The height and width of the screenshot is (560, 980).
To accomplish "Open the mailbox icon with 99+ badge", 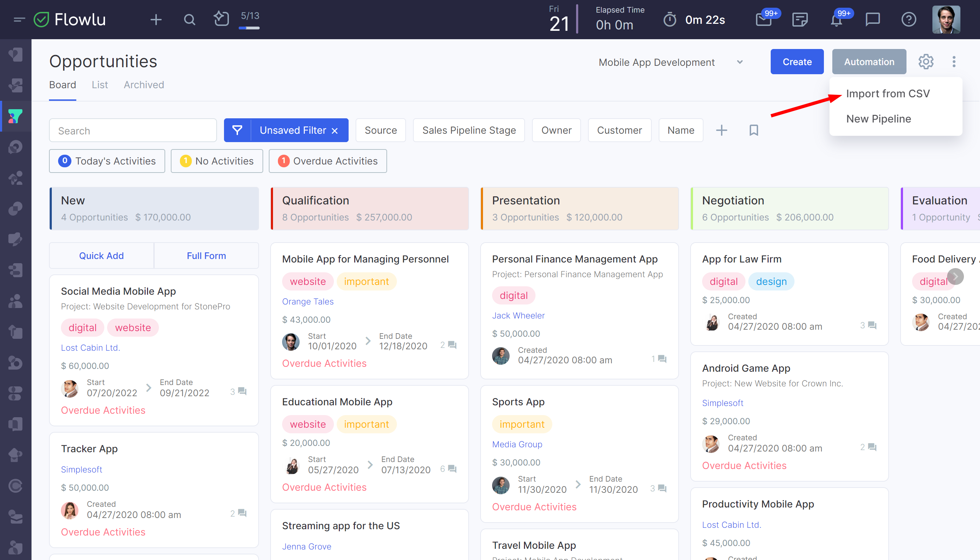I will [x=764, y=19].
